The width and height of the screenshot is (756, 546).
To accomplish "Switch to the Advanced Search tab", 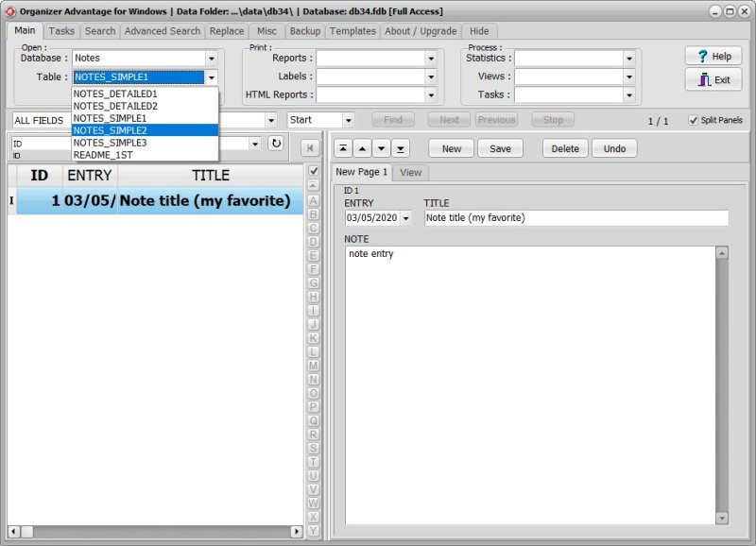I will tap(162, 31).
